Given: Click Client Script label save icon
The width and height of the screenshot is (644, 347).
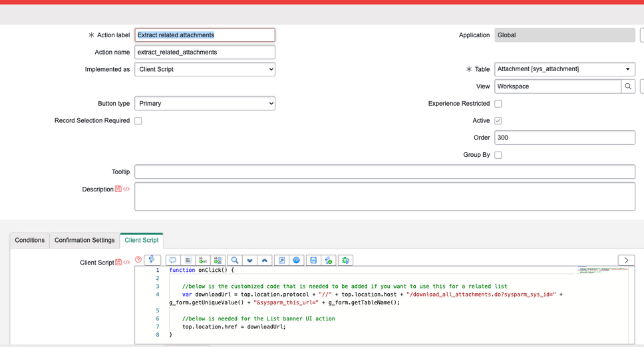Looking at the screenshot, I should point(118,262).
